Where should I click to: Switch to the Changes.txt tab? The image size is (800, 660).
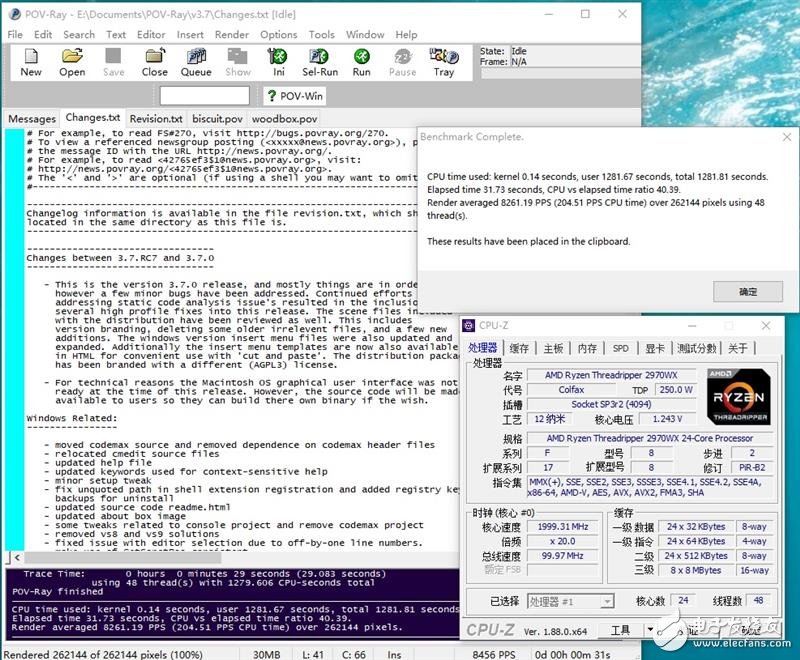point(93,117)
